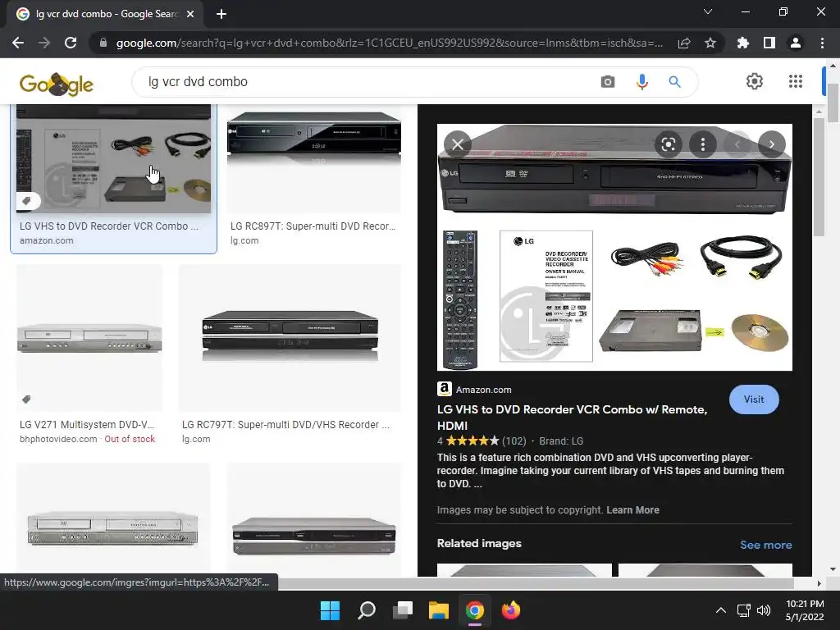This screenshot has height=630, width=840.
Task: Click the Brand: LG text
Action: point(561,441)
